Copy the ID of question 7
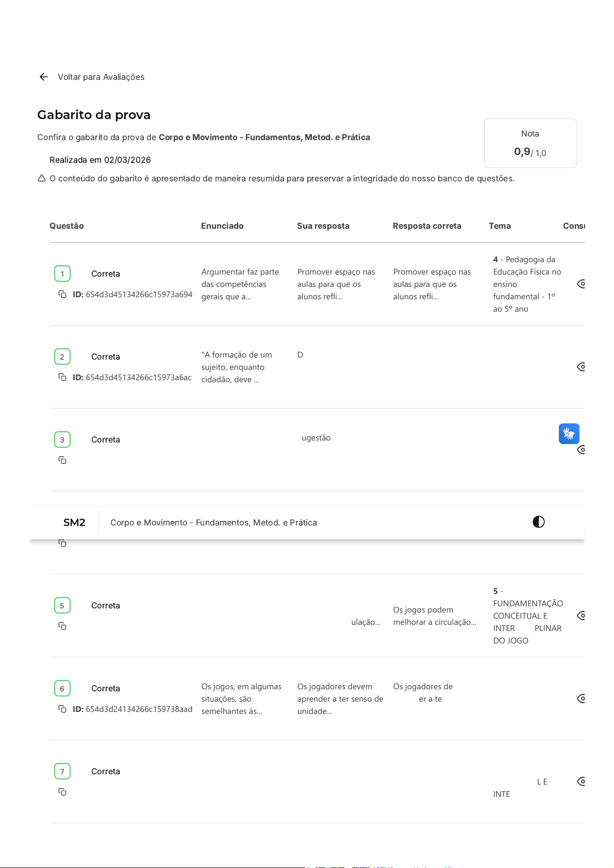The width and height of the screenshot is (614, 868). pyautogui.click(x=62, y=792)
